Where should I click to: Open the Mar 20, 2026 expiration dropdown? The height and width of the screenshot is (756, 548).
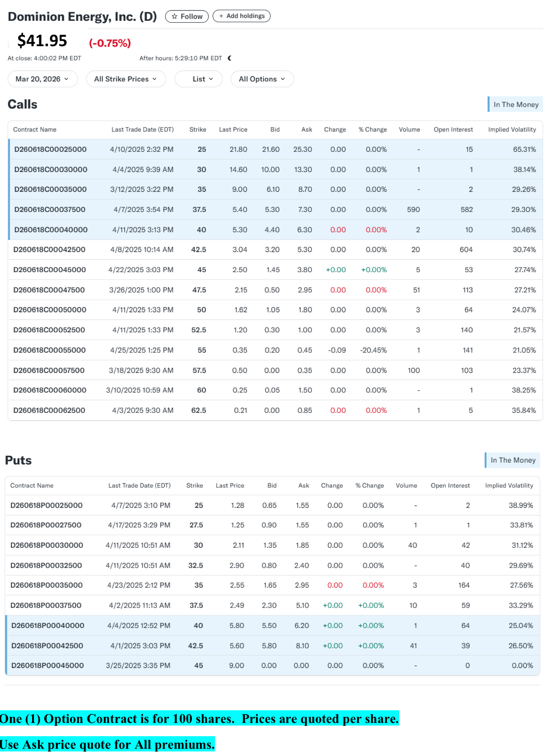coord(43,79)
